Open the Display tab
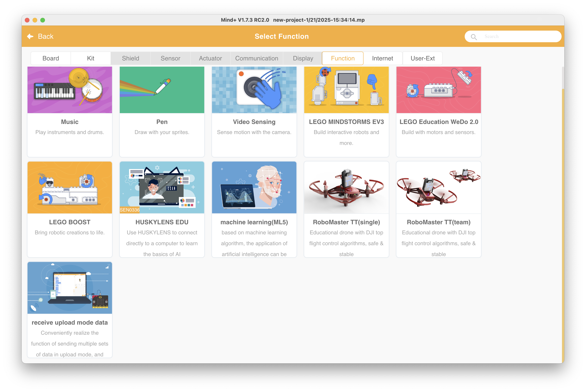 click(x=303, y=58)
